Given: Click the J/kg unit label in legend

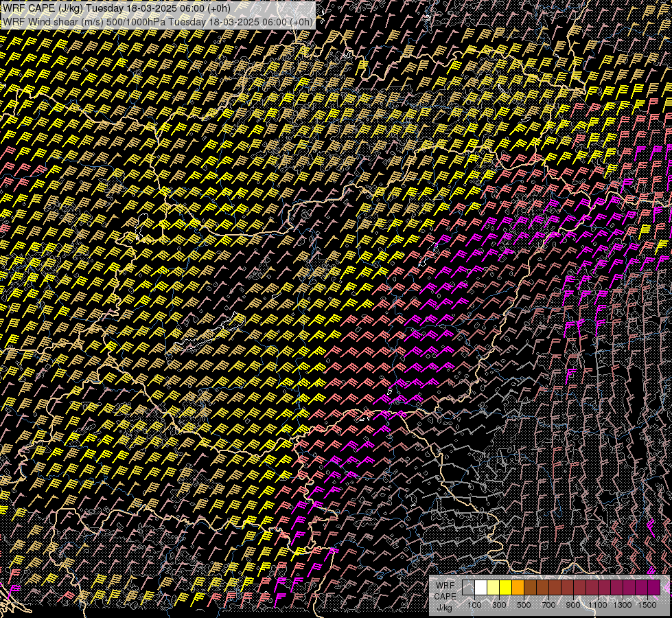Looking at the screenshot, I should (445, 608).
